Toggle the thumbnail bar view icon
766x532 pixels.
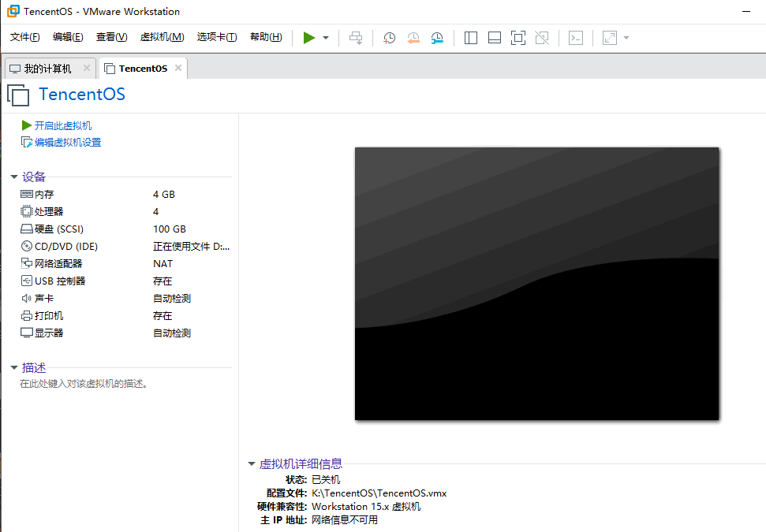click(495, 37)
